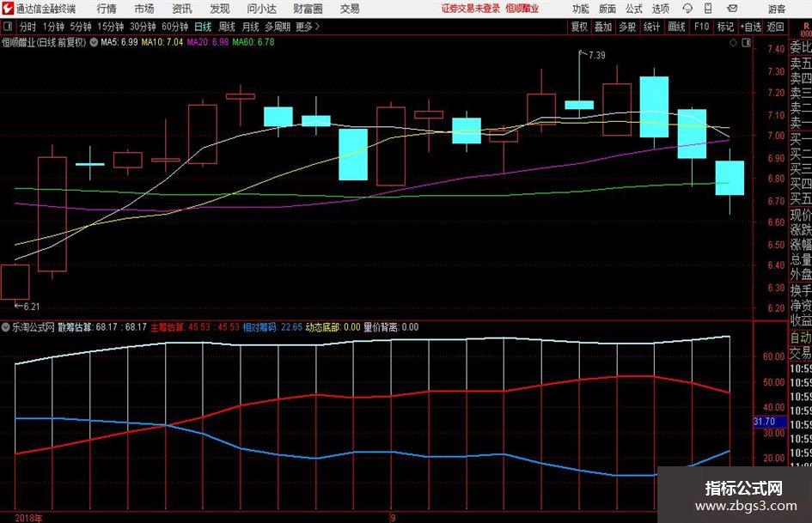Viewport: 812px width, 523px height.
Task: Open the 公式 menu
Action: click(633, 9)
